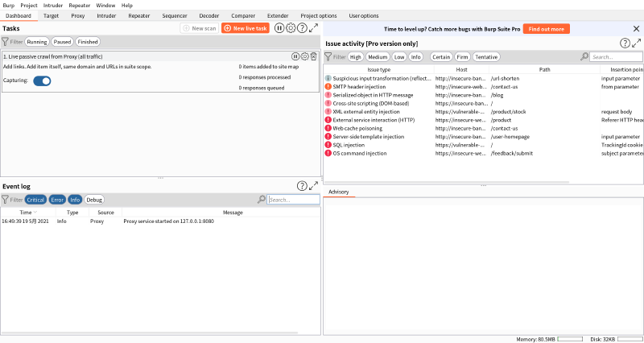Image resolution: width=644 pixels, height=343 pixels.
Task: Click the Issue activity search field
Action: [616, 57]
